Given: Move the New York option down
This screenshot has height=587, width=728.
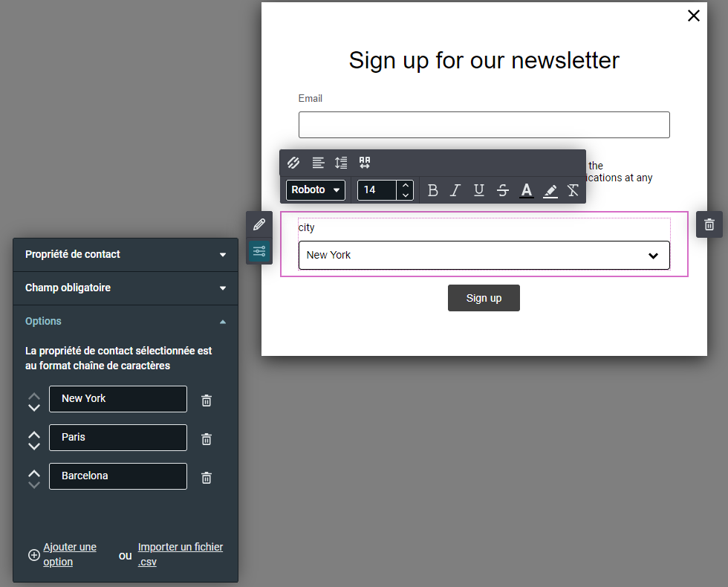Looking at the screenshot, I should point(34,408).
